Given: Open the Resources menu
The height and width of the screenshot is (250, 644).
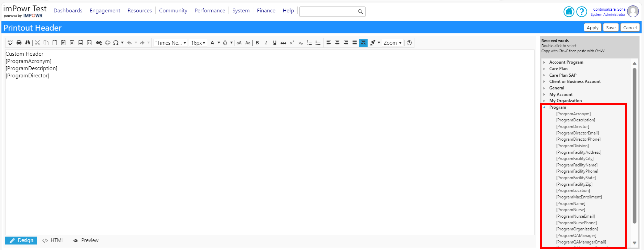Looking at the screenshot, I should (139, 11).
